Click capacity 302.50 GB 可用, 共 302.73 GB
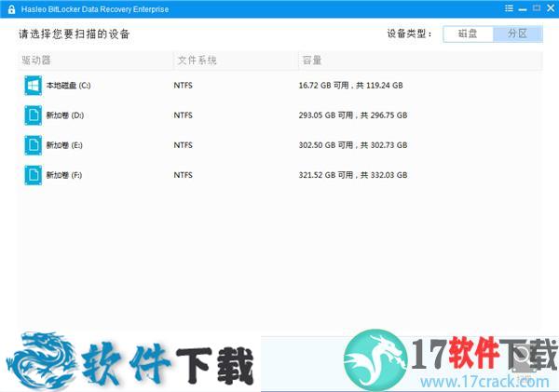 (x=353, y=145)
